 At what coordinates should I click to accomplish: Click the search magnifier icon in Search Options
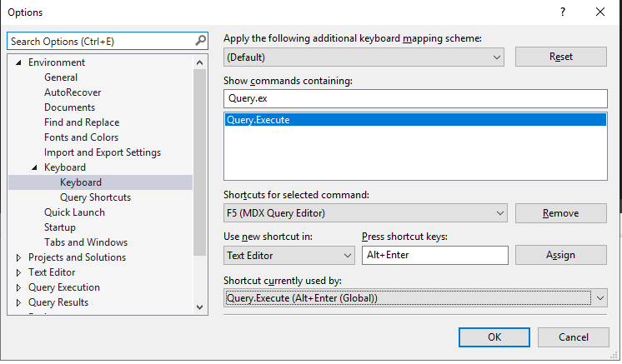coord(200,41)
